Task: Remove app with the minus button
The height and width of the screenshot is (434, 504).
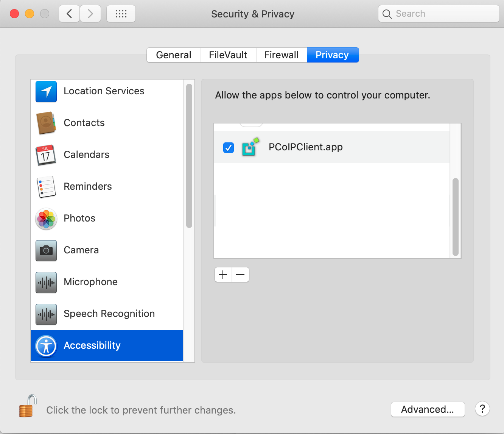Action: tap(240, 275)
